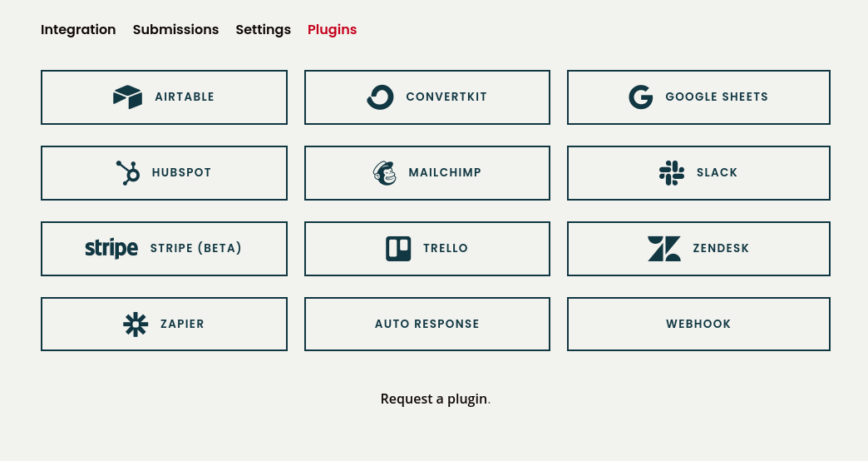Click the Stripe (Beta) text label
This screenshot has width=868, height=461.
[196, 249]
